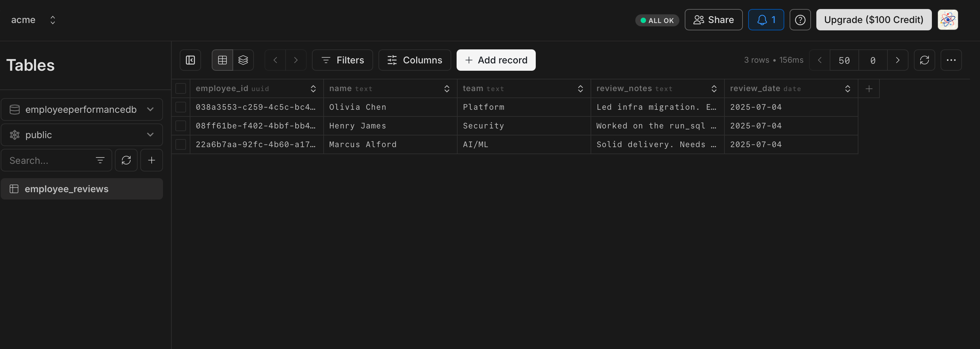Collapse the sidebar panel icon
The height and width of the screenshot is (349, 980).
(190, 60)
